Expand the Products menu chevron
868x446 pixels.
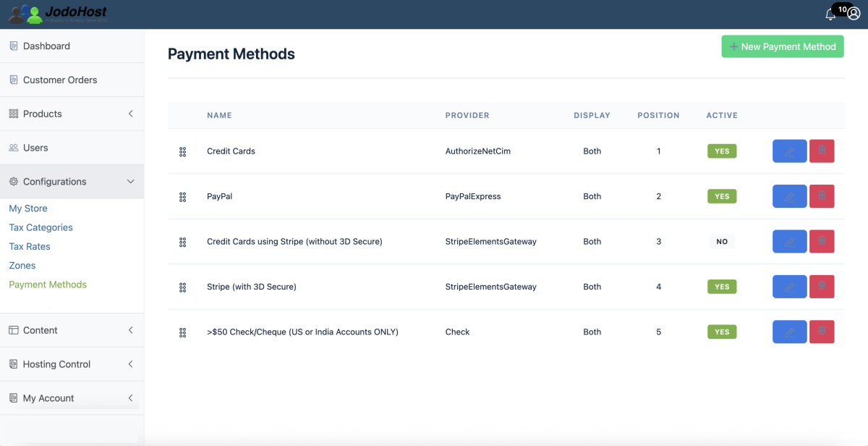point(131,114)
